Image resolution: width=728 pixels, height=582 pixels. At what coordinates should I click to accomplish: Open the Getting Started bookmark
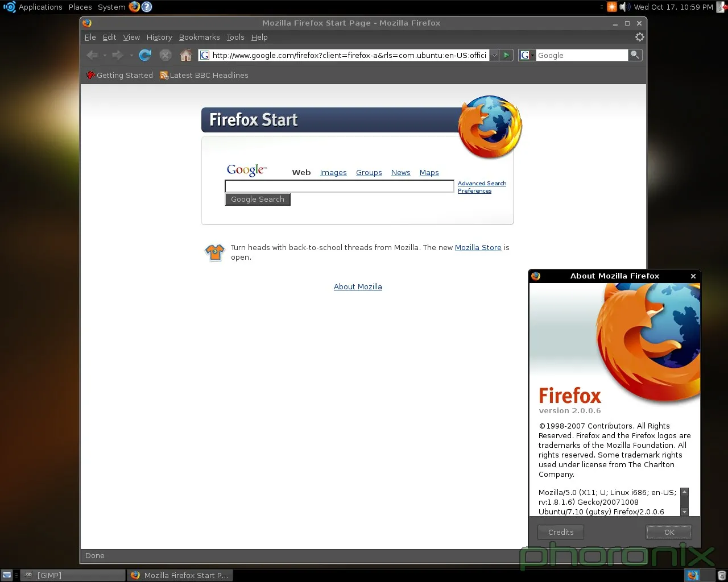[x=119, y=75]
